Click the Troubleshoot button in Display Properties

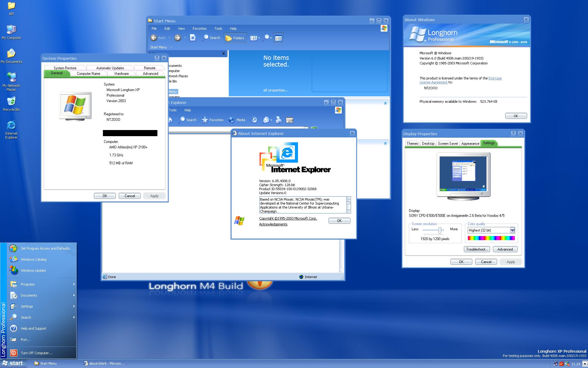[477, 249]
